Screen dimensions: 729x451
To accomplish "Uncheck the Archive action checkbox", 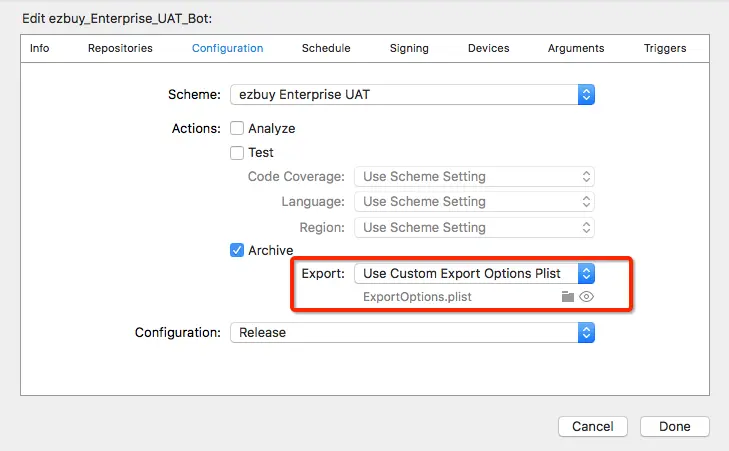I will (x=237, y=250).
